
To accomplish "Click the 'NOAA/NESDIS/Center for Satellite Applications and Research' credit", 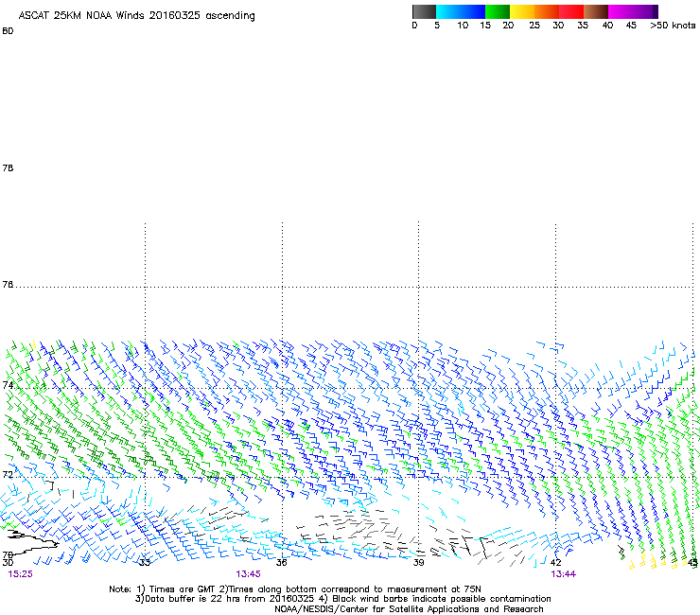I will [409, 609].
